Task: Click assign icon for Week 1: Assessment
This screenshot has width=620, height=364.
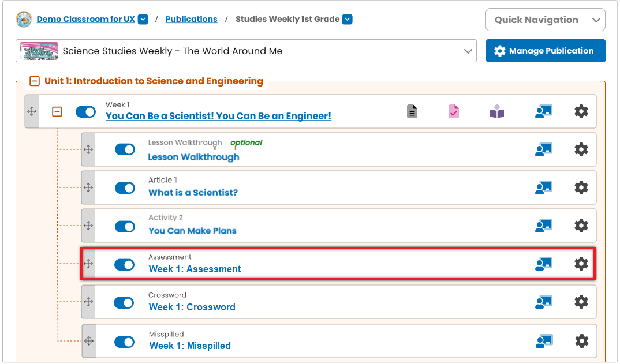Action: click(x=544, y=264)
